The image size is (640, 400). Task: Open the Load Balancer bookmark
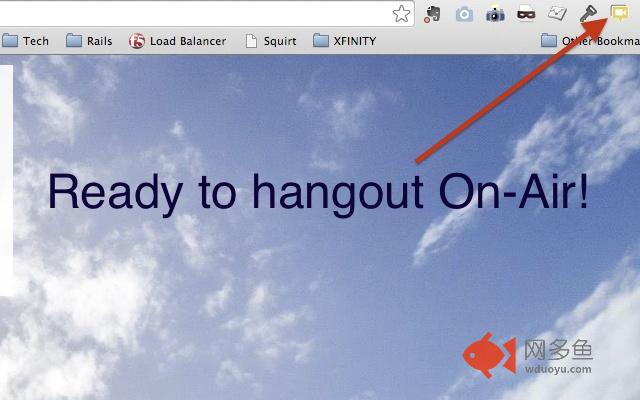(177, 41)
